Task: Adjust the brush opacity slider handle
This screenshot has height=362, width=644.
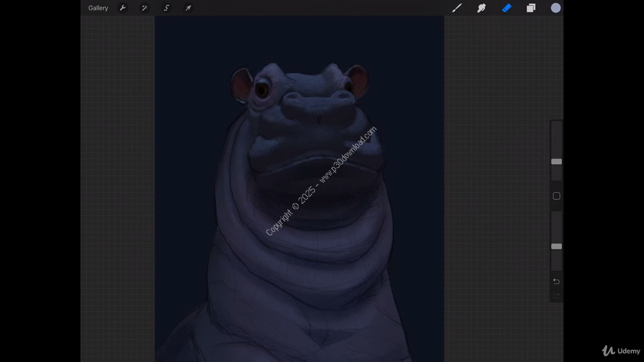Action: pyautogui.click(x=556, y=246)
